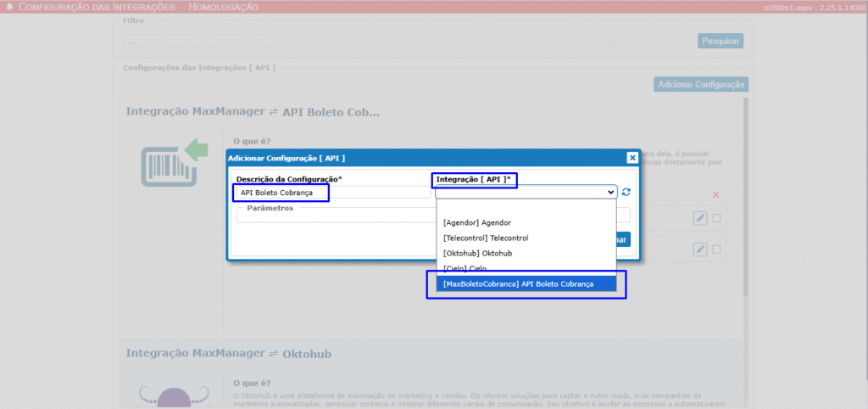868x409 pixels.
Task: Choose [Telecontrol] Telecontrol from the list
Action: (x=526, y=238)
